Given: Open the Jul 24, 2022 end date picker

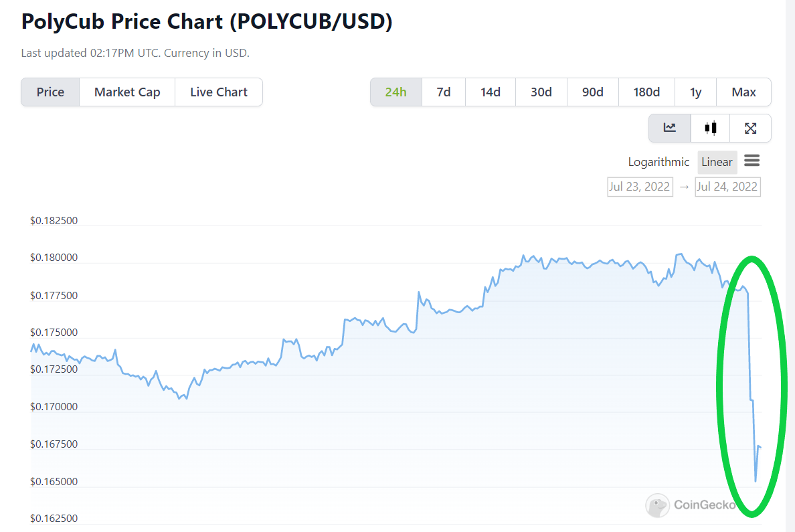Looking at the screenshot, I should 727,187.
